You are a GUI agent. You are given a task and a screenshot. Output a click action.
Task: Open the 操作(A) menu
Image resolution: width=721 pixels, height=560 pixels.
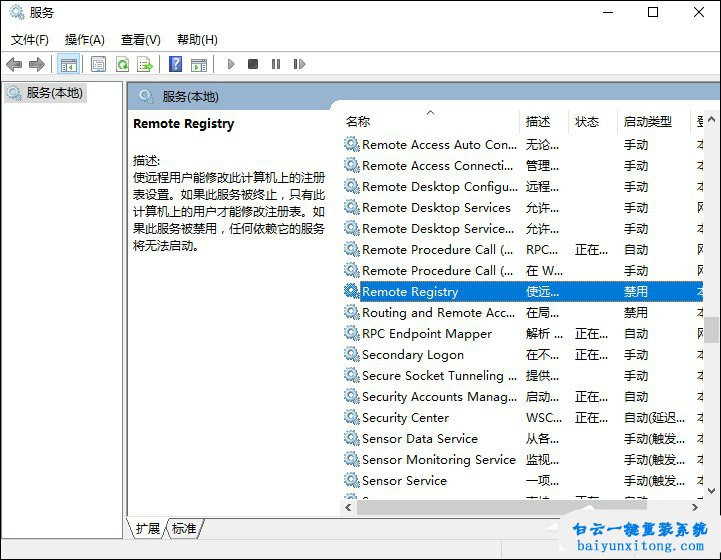pos(85,40)
